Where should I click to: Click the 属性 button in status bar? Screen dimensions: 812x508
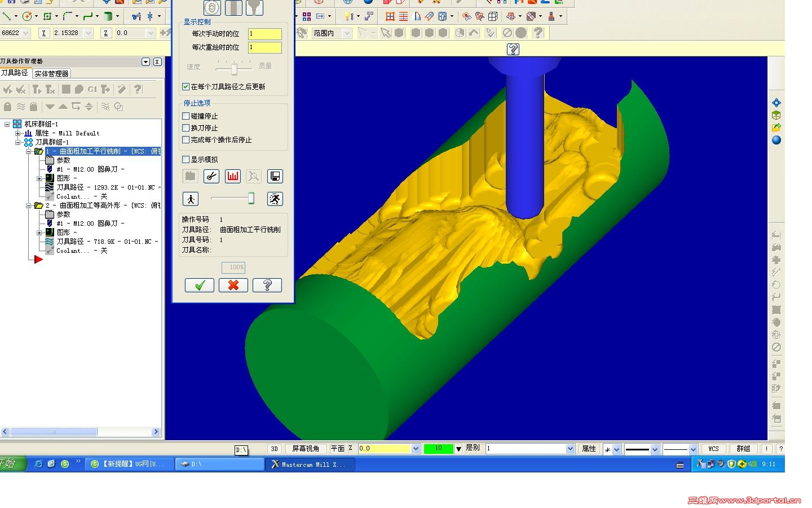pos(589,449)
